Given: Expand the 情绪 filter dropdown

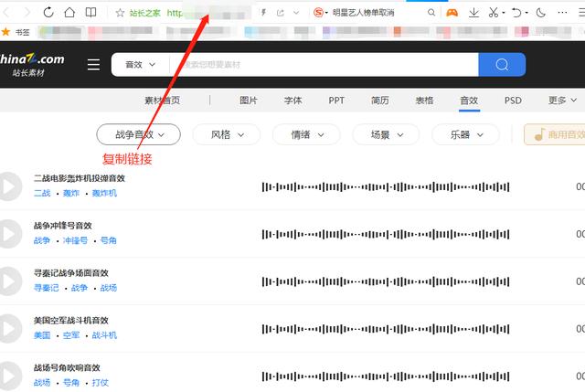Looking at the screenshot, I should pos(306,134).
